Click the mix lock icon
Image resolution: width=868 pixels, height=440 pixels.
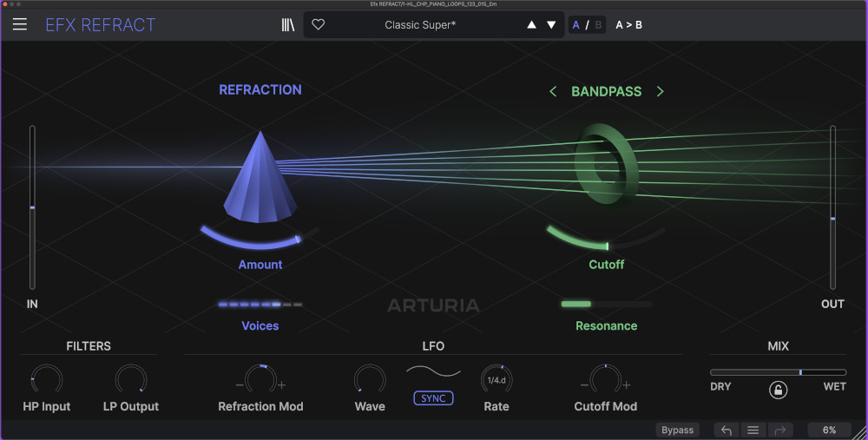point(778,391)
